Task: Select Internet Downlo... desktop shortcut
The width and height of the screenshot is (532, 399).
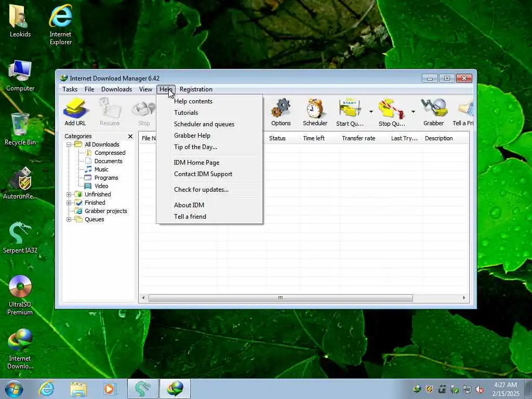Action: pos(20,349)
